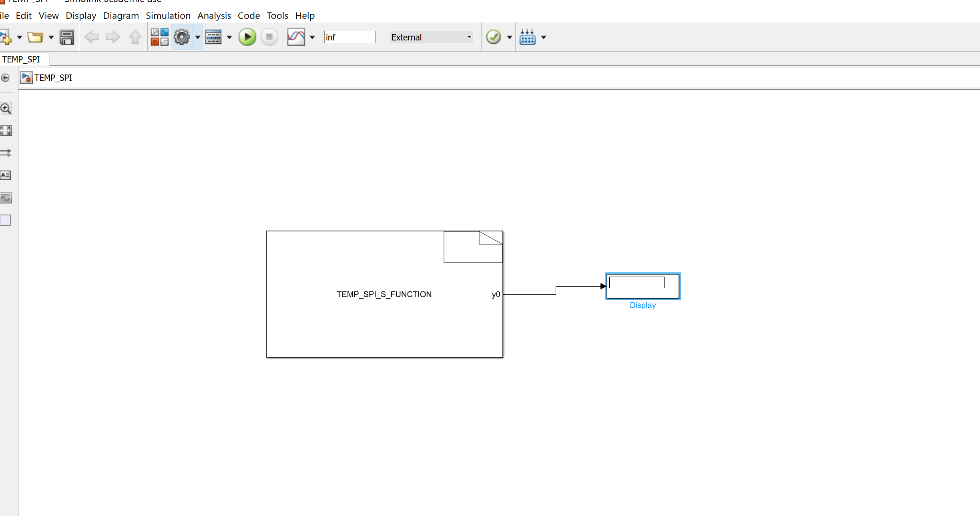Open the Simulation menu
The width and height of the screenshot is (980, 516).
pyautogui.click(x=168, y=16)
